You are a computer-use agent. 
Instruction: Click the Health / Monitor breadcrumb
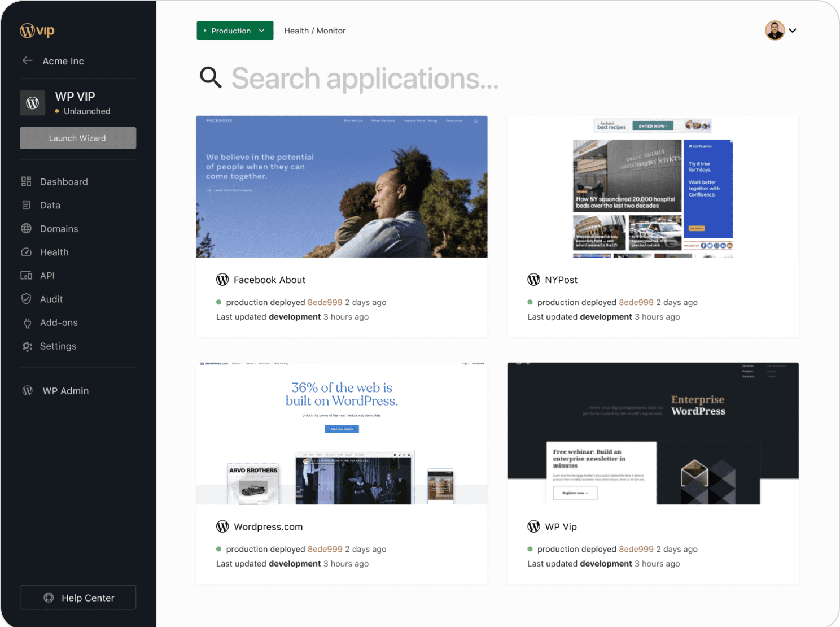click(315, 31)
